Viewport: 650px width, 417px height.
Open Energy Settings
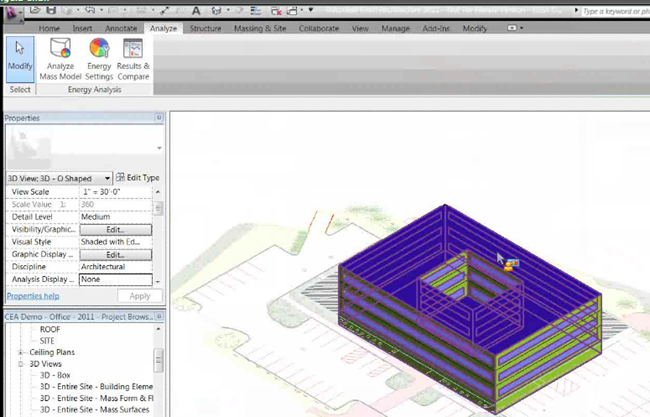pos(99,58)
